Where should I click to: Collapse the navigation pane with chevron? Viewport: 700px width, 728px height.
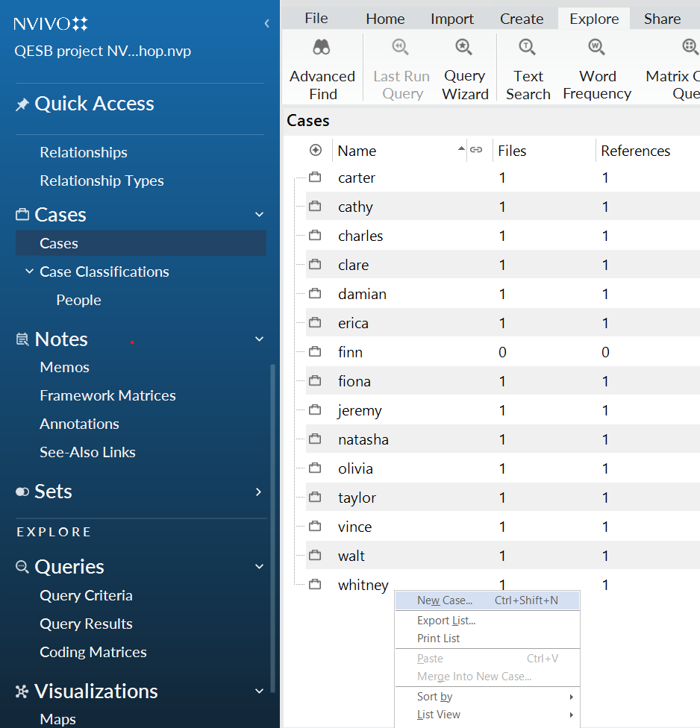266,24
